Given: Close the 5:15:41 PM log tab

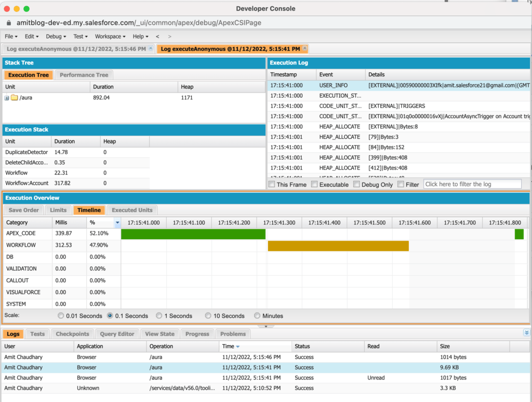Looking at the screenshot, I should 304,48.
